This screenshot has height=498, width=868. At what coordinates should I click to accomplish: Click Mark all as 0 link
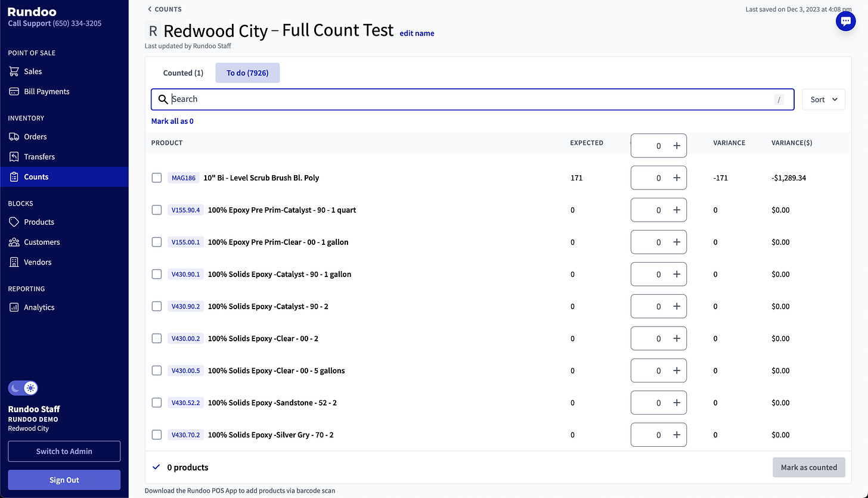172,121
